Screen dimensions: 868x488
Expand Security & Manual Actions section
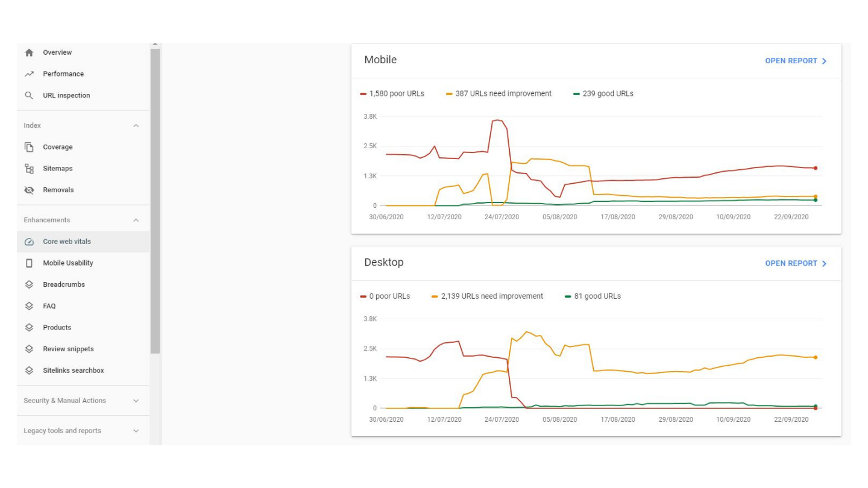pos(136,401)
